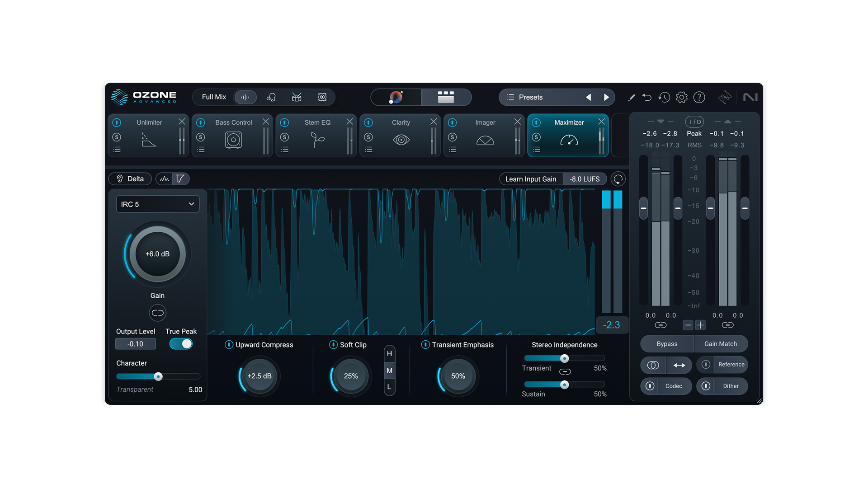Select the Drums stem focus icon
The image size is (868, 488).
[297, 97]
